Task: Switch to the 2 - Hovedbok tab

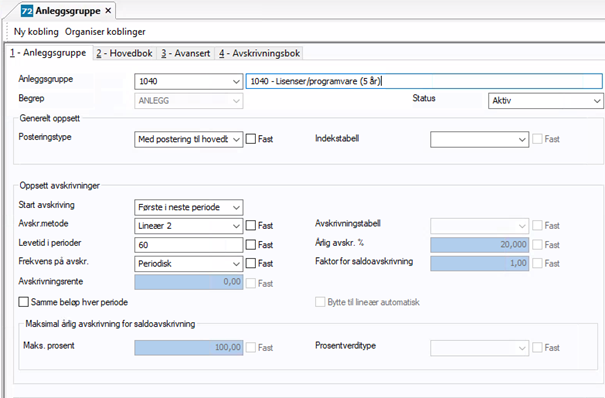Action: (125, 53)
